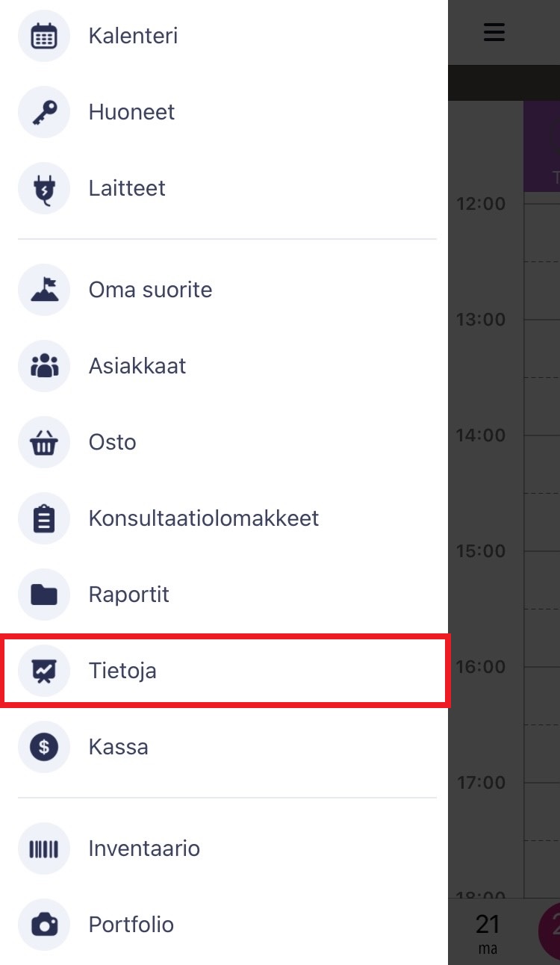Screen dimensions: 560x965
Task: Select day 21 ma in calendar
Action: [x=488, y=932]
